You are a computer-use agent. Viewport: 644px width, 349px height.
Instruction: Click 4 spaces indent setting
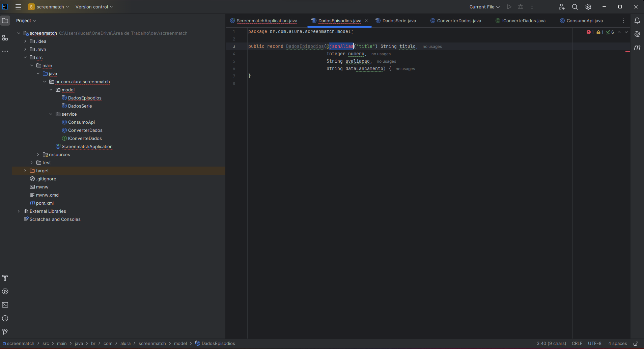(x=617, y=344)
